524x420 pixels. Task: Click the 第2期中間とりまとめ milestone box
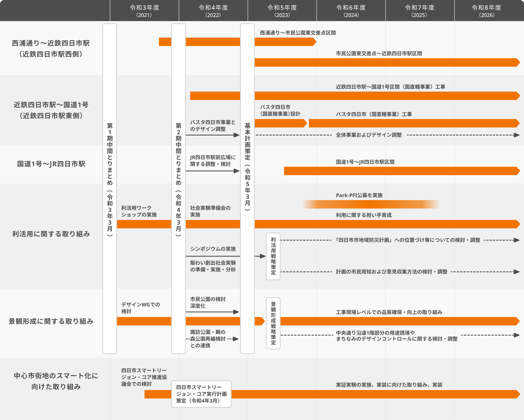point(179,189)
